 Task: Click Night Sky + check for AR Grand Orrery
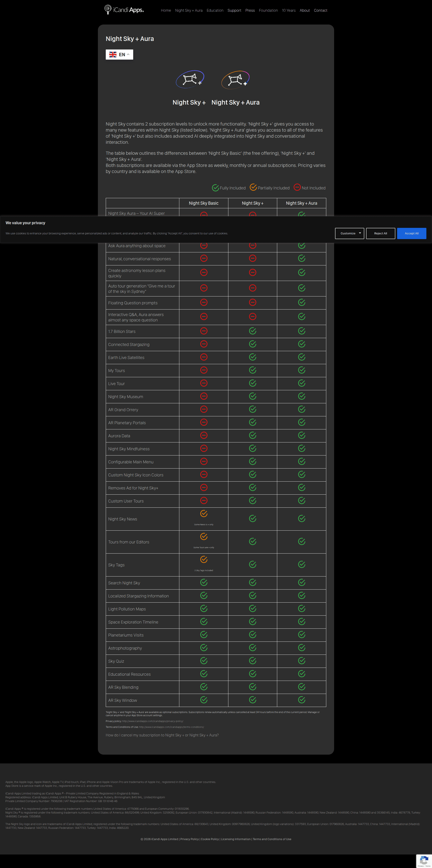[253, 409]
